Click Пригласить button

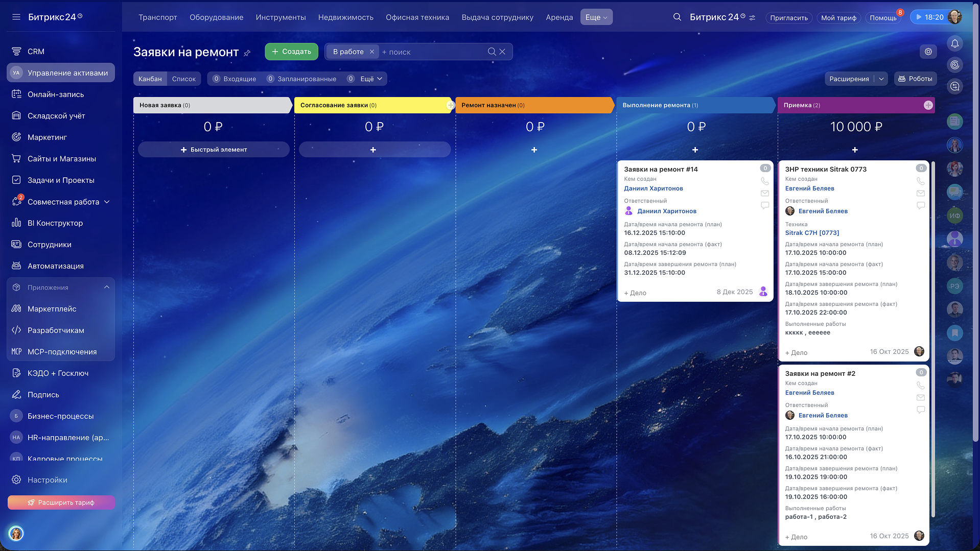click(x=789, y=18)
